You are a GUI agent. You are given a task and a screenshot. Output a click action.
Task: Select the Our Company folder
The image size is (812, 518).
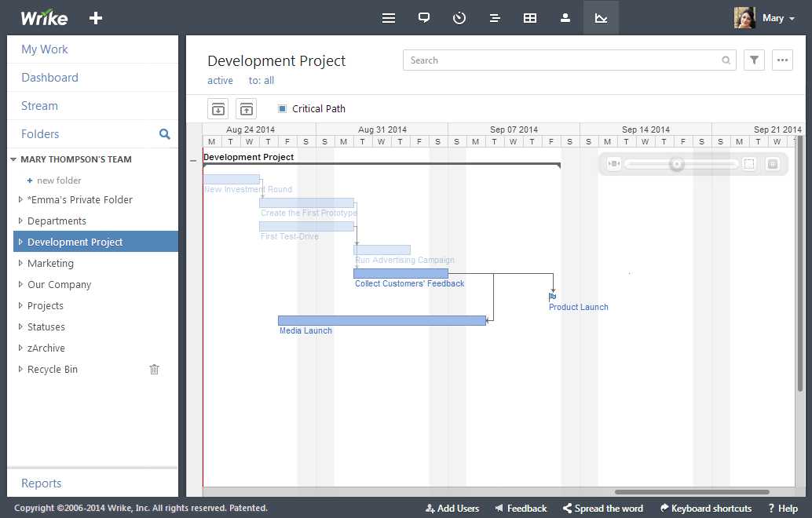pyautogui.click(x=59, y=284)
